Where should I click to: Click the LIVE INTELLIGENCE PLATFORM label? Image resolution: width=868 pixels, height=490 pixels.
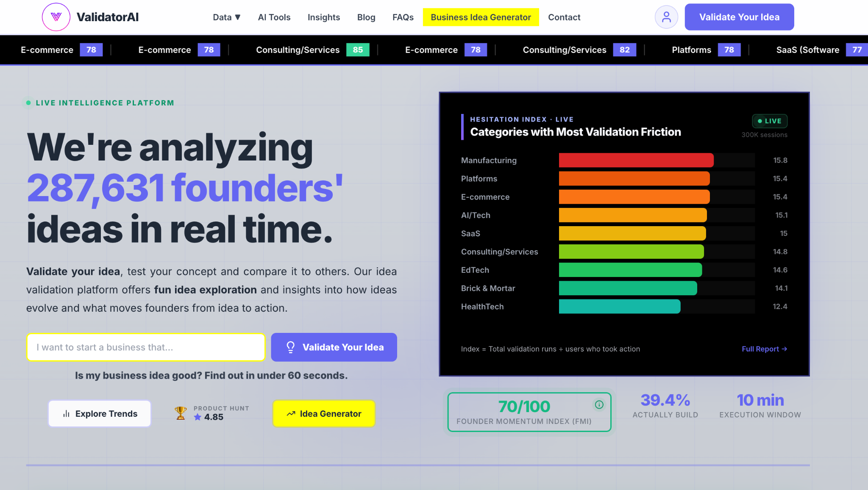[105, 103]
